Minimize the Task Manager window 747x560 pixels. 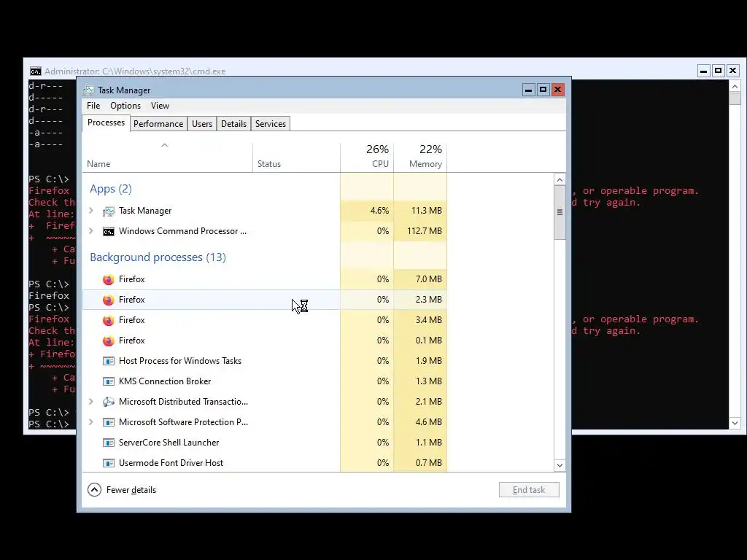tap(528, 90)
